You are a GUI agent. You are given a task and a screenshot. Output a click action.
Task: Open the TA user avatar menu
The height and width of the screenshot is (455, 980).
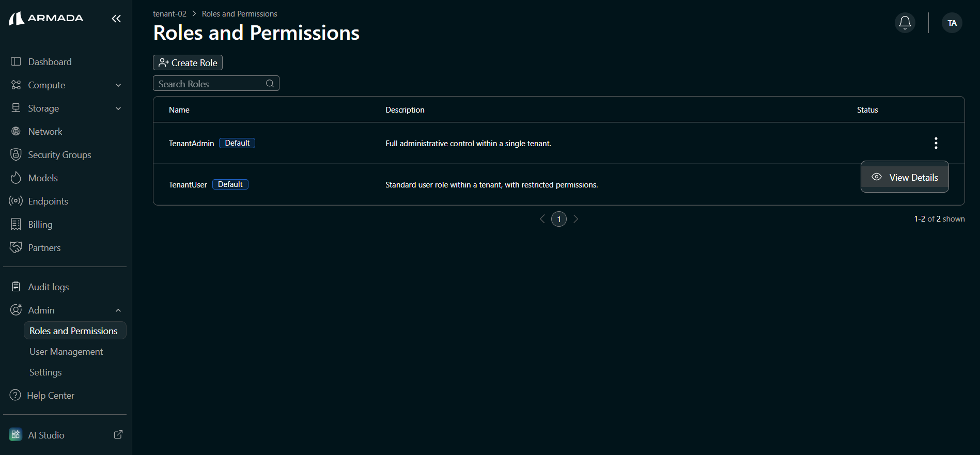pyautogui.click(x=952, y=23)
